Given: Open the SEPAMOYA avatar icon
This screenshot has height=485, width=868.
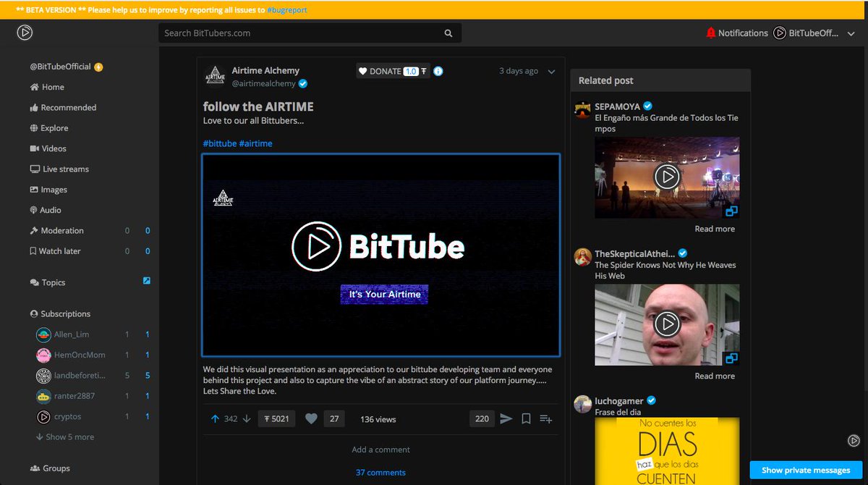Looking at the screenshot, I should coord(583,109).
